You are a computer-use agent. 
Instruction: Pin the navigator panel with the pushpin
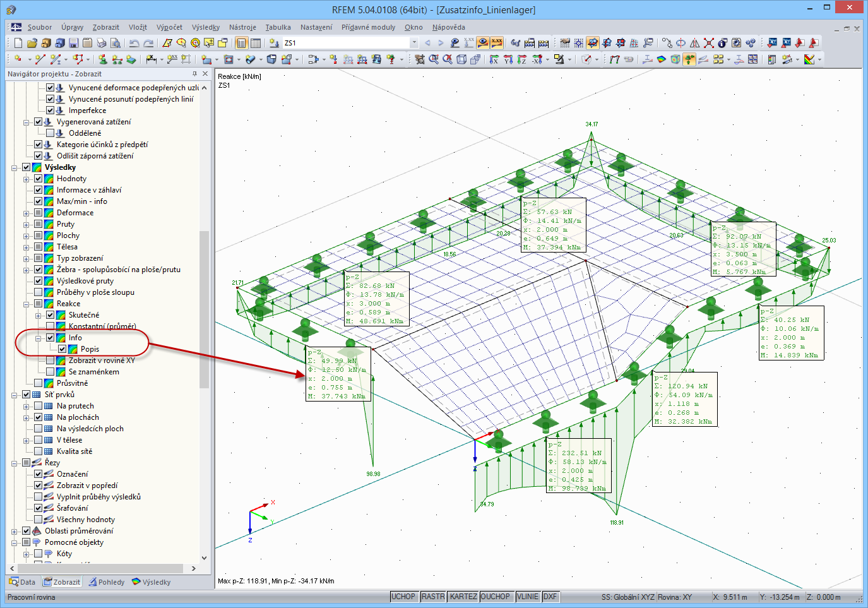click(194, 74)
